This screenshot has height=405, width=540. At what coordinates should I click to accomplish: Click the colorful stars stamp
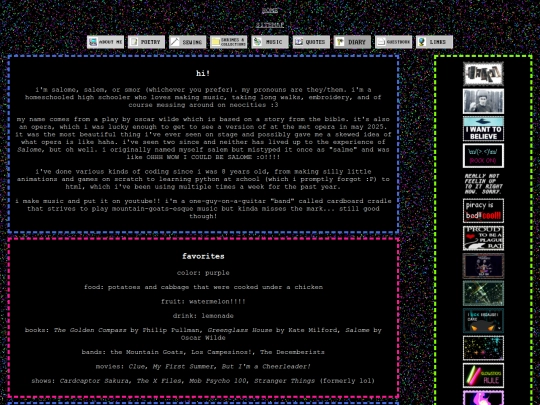(x=483, y=348)
